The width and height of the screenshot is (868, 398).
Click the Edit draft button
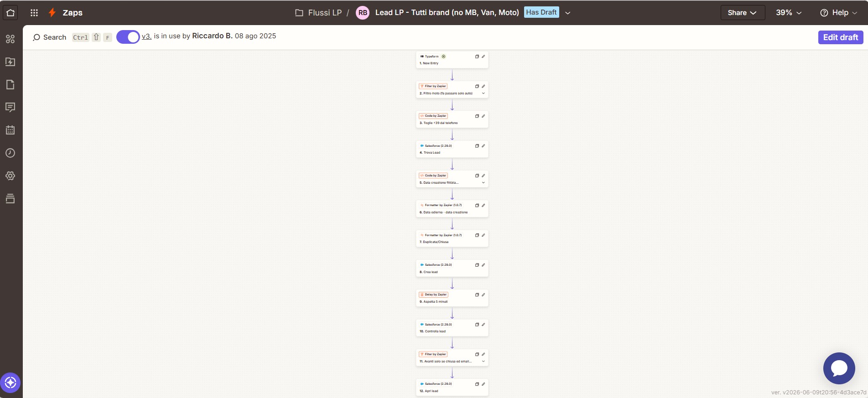tap(841, 37)
